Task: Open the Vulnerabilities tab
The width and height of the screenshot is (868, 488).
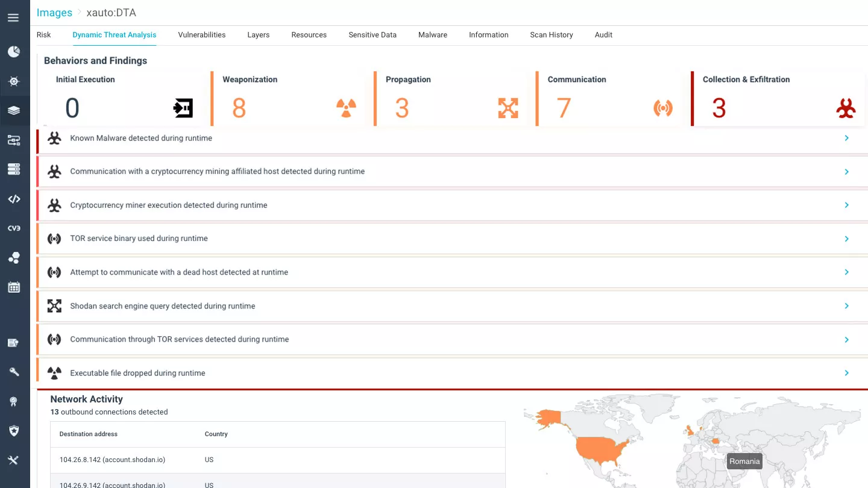Action: [x=202, y=35]
